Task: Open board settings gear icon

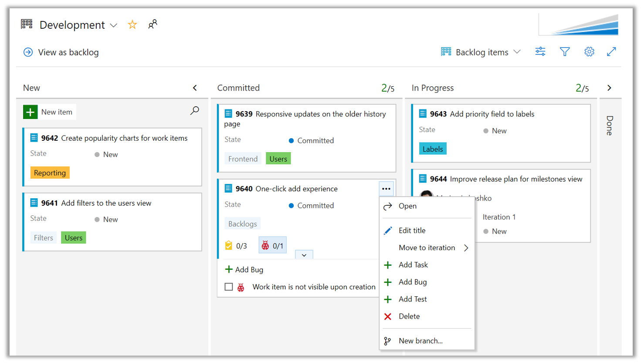Action: (589, 52)
